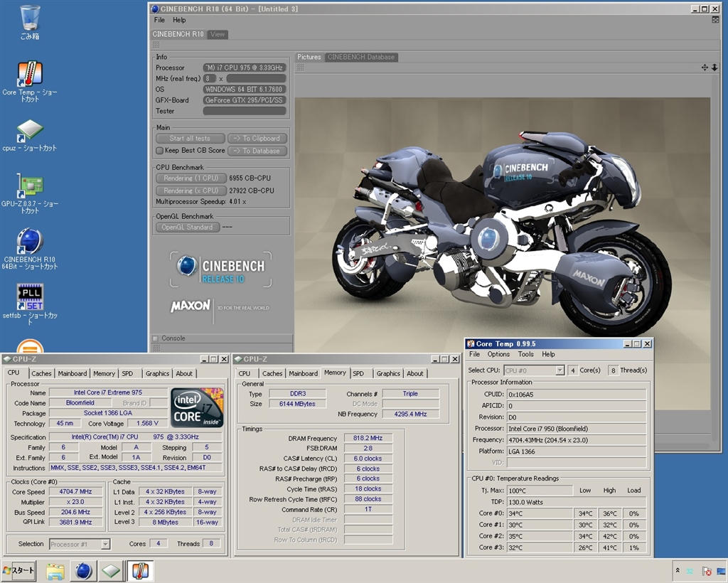Toggle the Console checkbox in CINEBENCH
Viewport: 728px width, 583px height.
click(156, 338)
